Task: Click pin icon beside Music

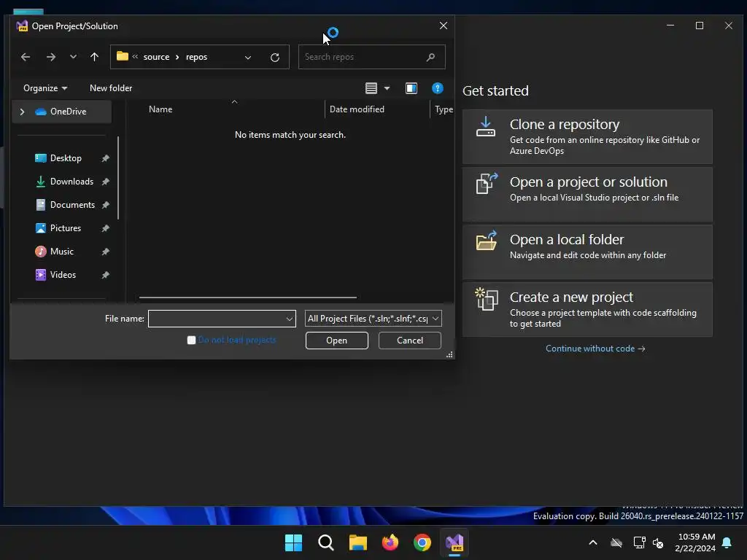Action: click(x=105, y=252)
